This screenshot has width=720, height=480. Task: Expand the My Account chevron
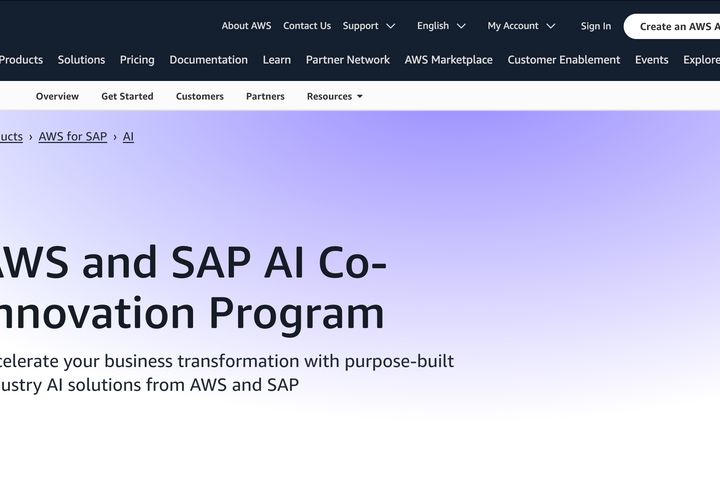click(x=551, y=26)
